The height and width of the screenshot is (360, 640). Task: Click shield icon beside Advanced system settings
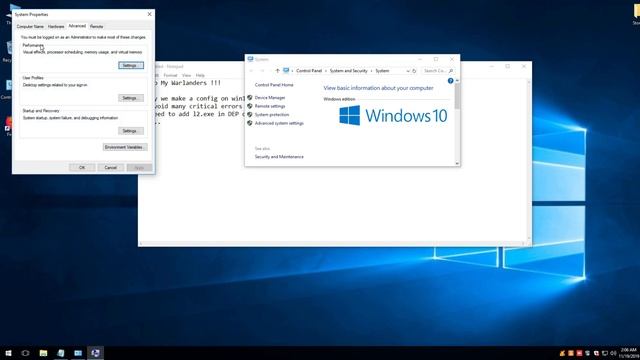click(250, 123)
